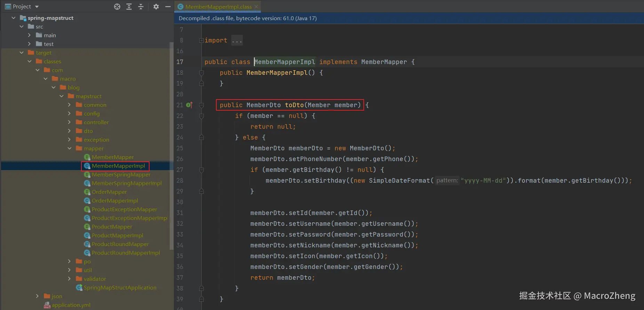Open ProductExceptionMapperImpl class file
Viewport: 644px width, 310px height.
126,218
